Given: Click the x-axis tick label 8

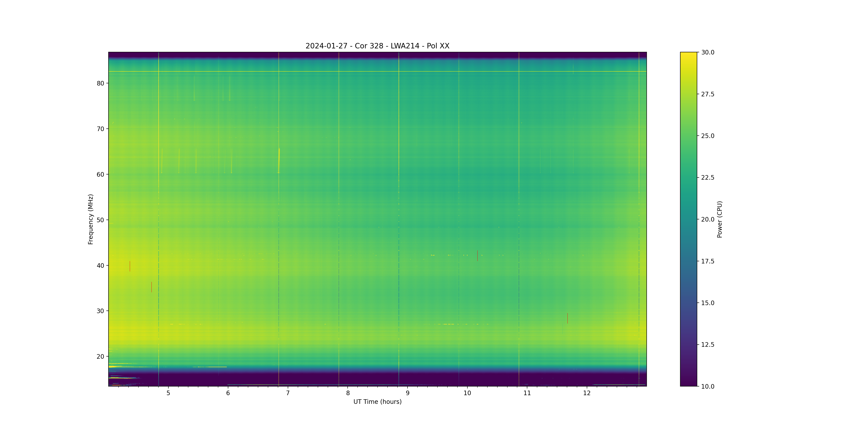Looking at the screenshot, I should coord(348,393).
